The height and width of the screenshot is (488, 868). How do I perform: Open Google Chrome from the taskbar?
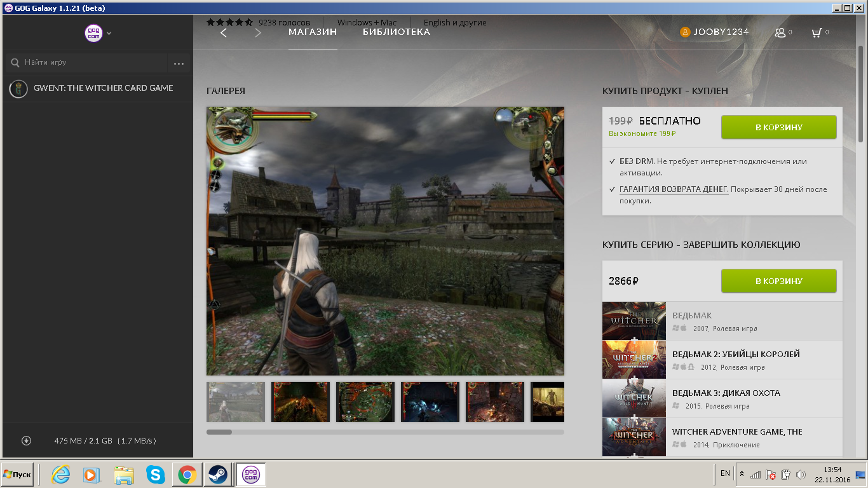click(x=186, y=475)
